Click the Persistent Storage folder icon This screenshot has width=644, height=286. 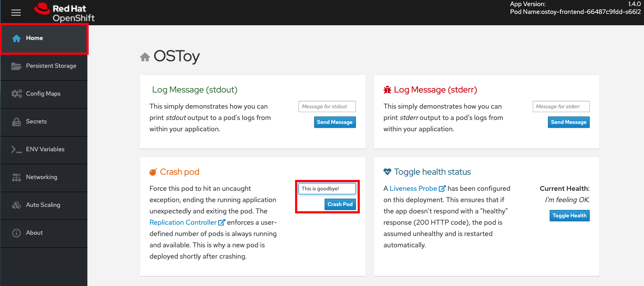[17, 66]
